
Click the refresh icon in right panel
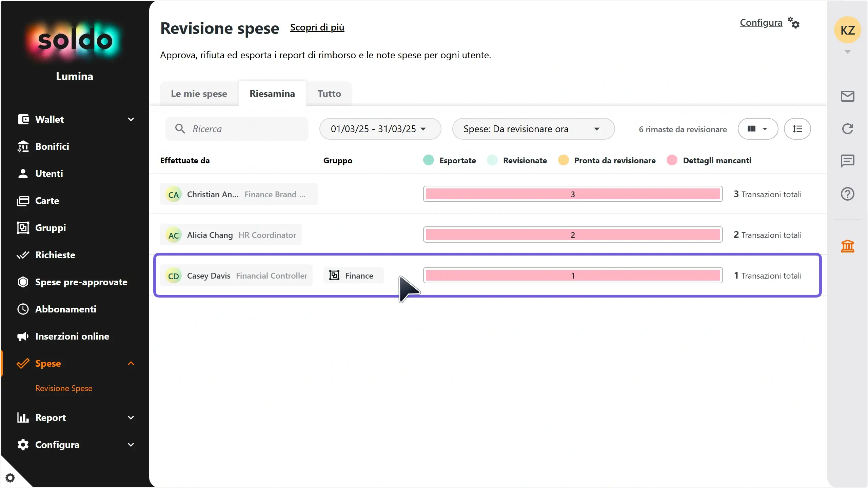847,129
